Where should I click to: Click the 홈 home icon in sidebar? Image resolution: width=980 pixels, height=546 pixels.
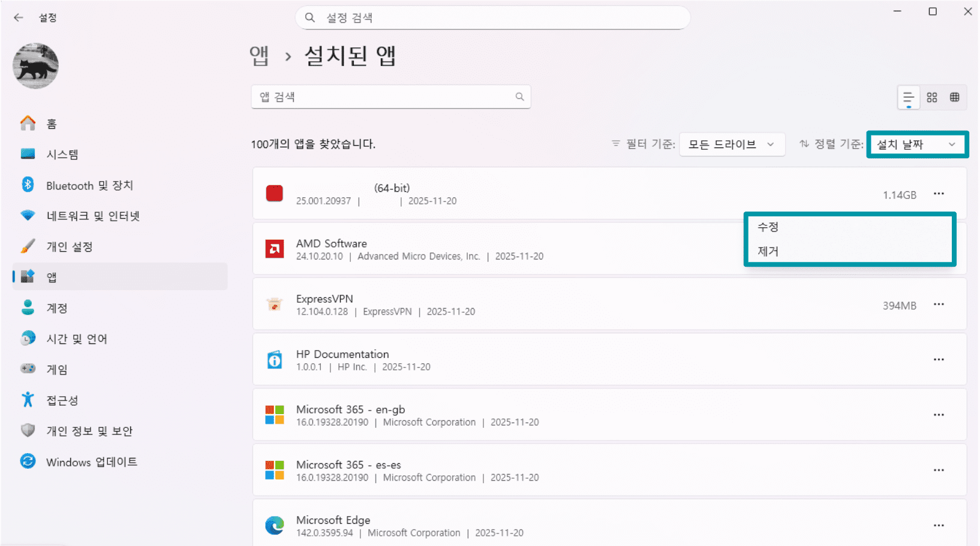click(28, 123)
